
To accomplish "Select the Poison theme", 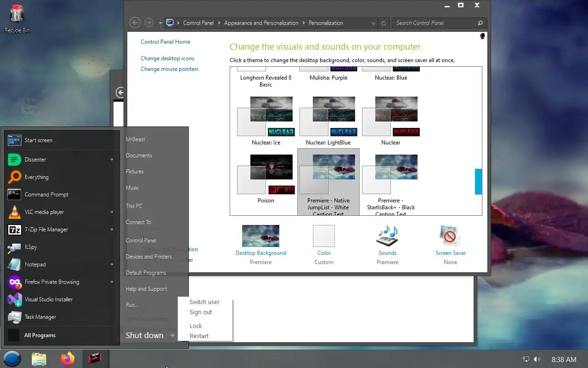I will tap(266, 179).
